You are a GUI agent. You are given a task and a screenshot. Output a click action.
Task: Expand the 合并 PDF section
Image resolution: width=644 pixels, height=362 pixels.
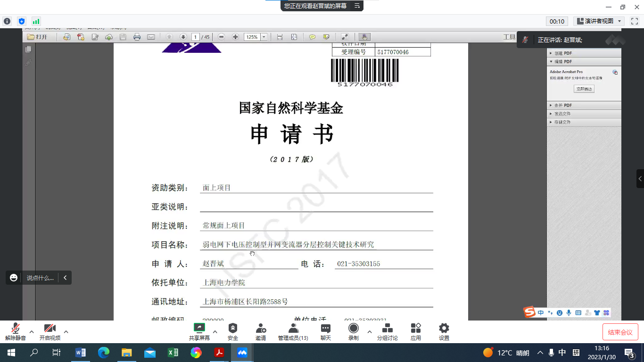click(563, 105)
